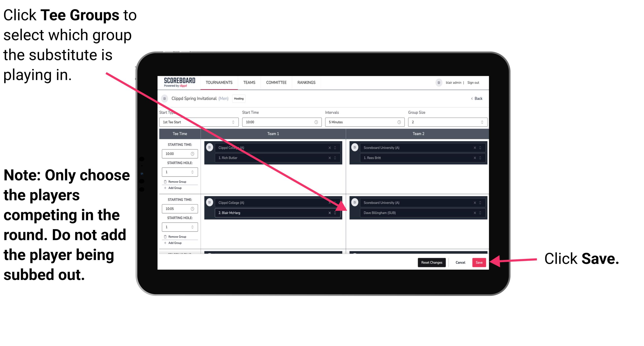Select the TOURNAMENTS tab

coord(218,82)
